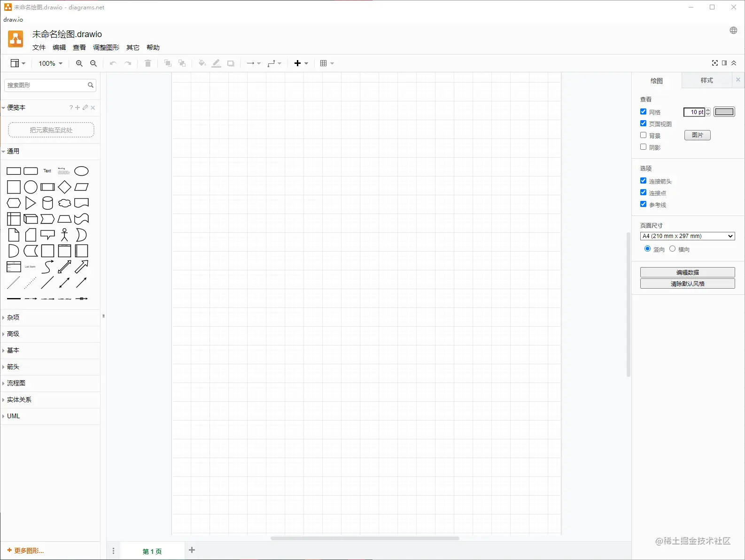Click the redo arrow icon
Image resolution: width=745 pixels, height=560 pixels.
coord(128,63)
